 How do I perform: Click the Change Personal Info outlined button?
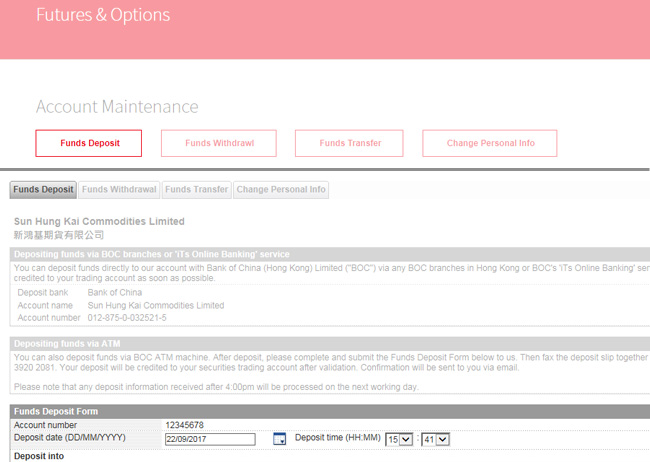click(490, 143)
